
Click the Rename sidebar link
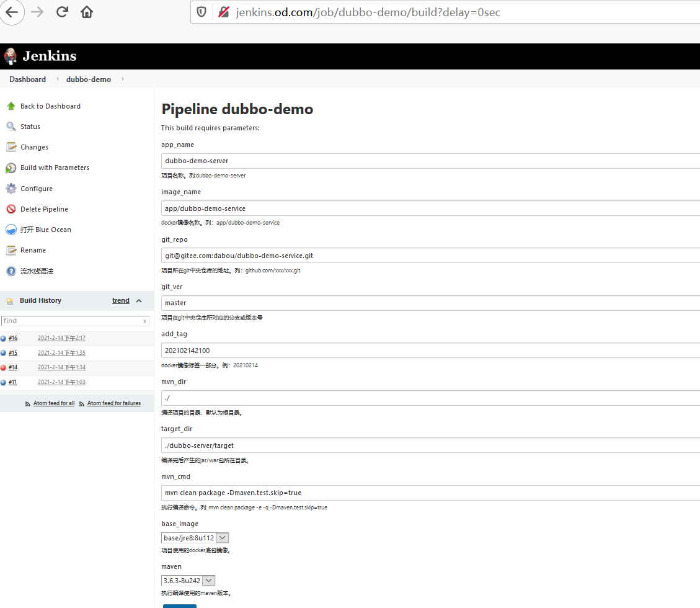tap(33, 250)
